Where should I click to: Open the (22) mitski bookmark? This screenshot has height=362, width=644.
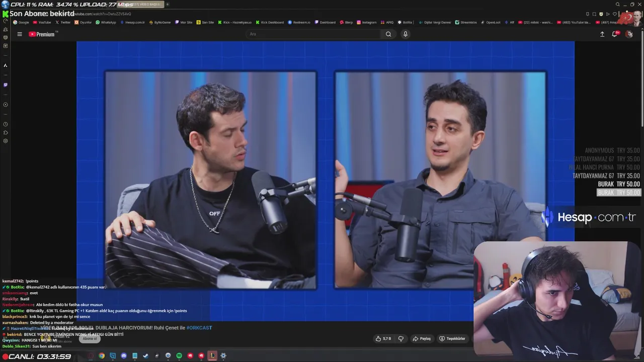[x=535, y=22]
